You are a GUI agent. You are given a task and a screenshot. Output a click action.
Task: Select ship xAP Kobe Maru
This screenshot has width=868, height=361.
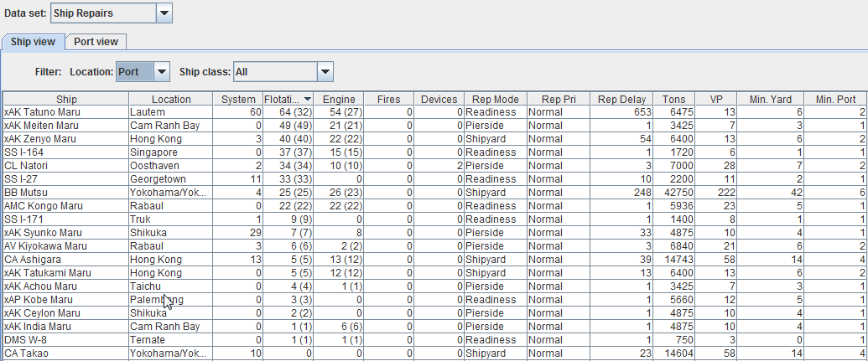pyautogui.click(x=39, y=300)
